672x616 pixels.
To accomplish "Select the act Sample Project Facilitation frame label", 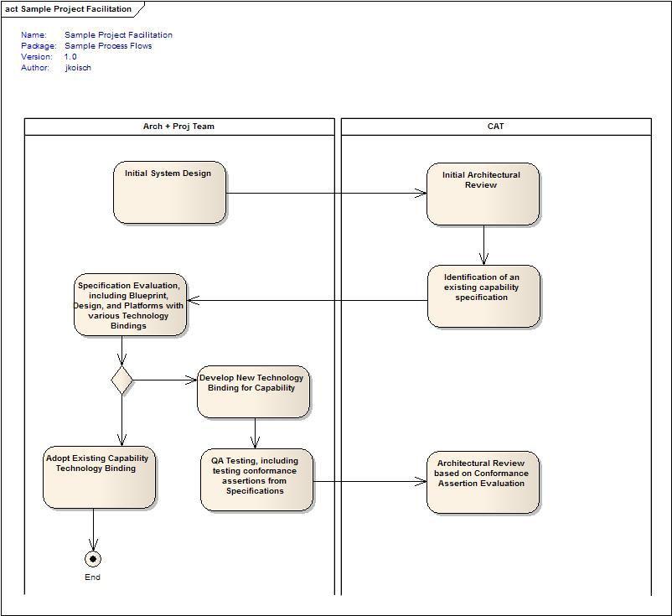I will click(69, 9).
